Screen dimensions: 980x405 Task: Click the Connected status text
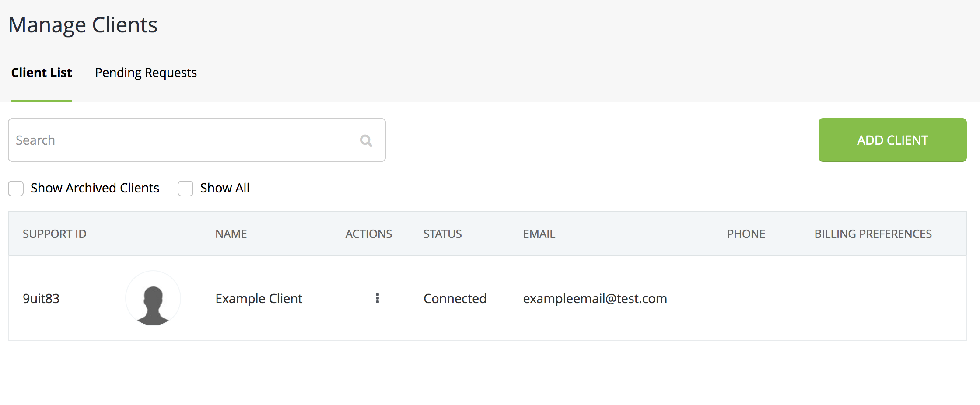click(455, 299)
